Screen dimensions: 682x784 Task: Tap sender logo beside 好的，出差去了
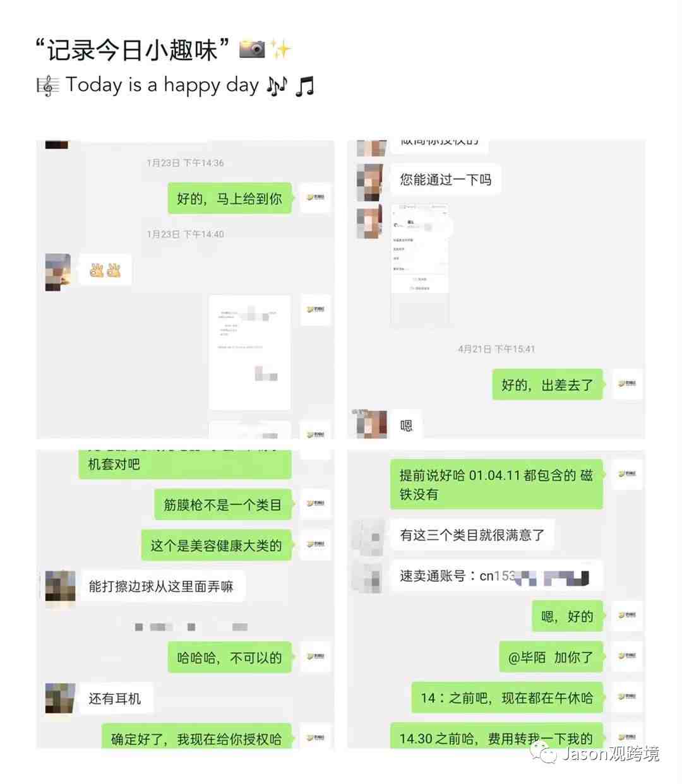click(627, 384)
